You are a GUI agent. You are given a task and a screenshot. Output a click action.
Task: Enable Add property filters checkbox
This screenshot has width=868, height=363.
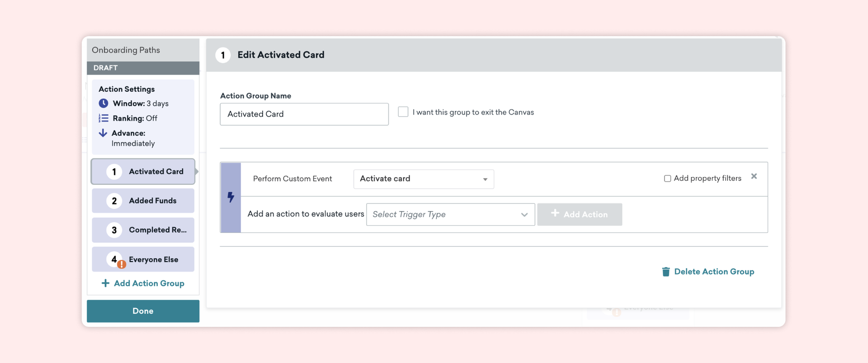[667, 179]
